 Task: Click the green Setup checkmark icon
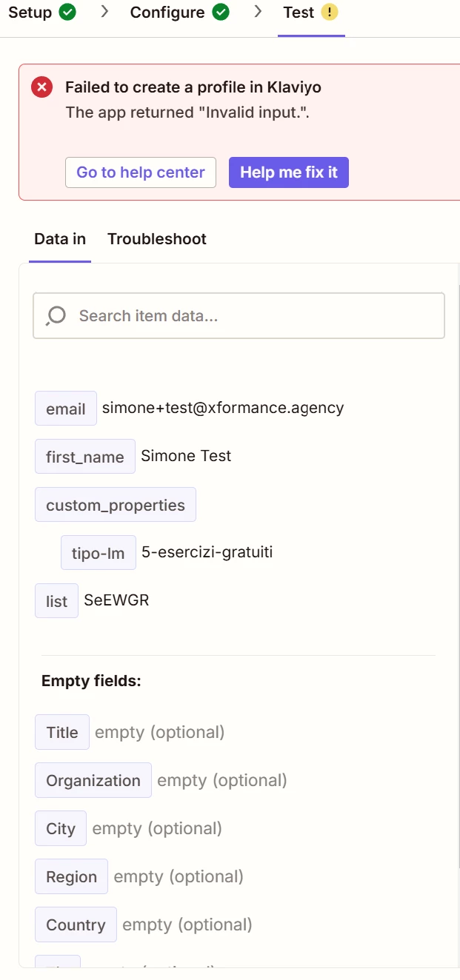(x=68, y=13)
